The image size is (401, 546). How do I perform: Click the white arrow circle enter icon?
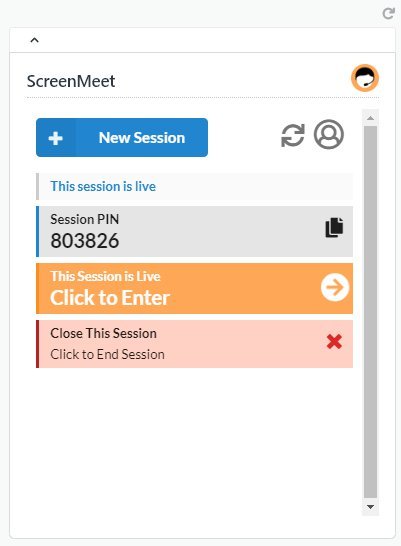click(335, 287)
